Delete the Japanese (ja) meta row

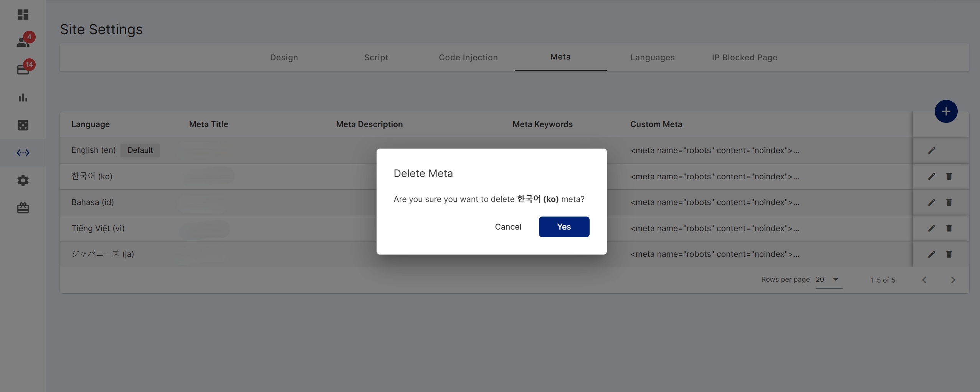click(949, 254)
